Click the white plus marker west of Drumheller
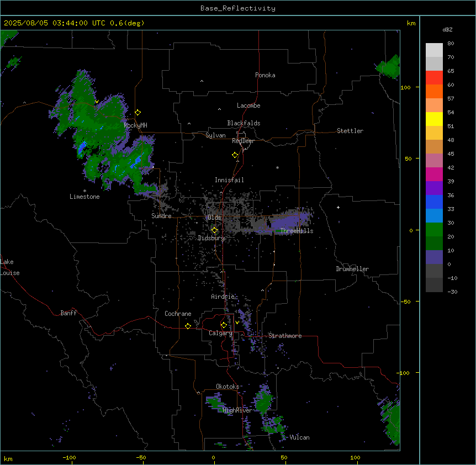476x465 pixels. pos(338,207)
